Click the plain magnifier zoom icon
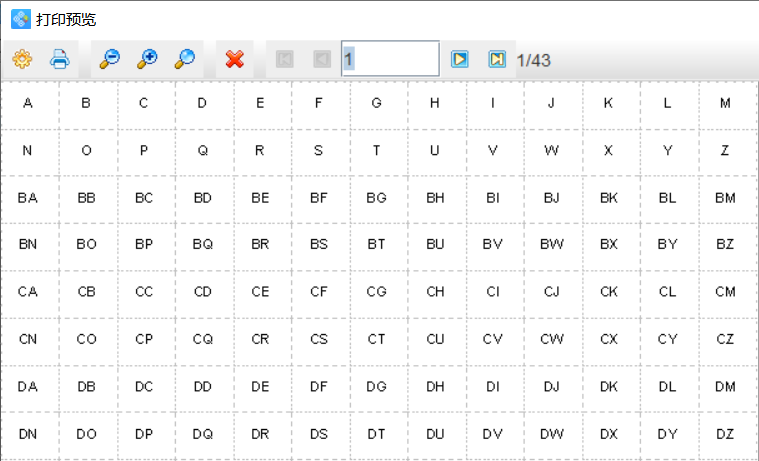759x461 pixels. click(184, 59)
